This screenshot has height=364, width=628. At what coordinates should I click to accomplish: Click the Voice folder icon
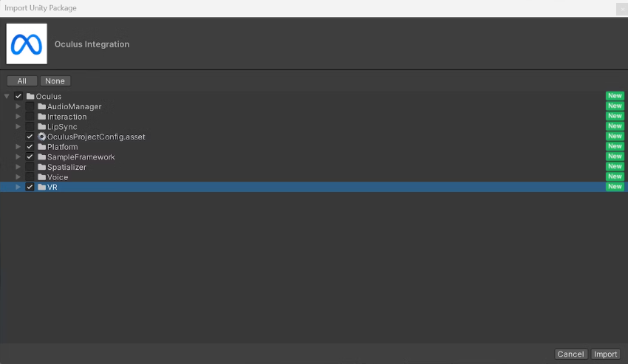tap(41, 177)
